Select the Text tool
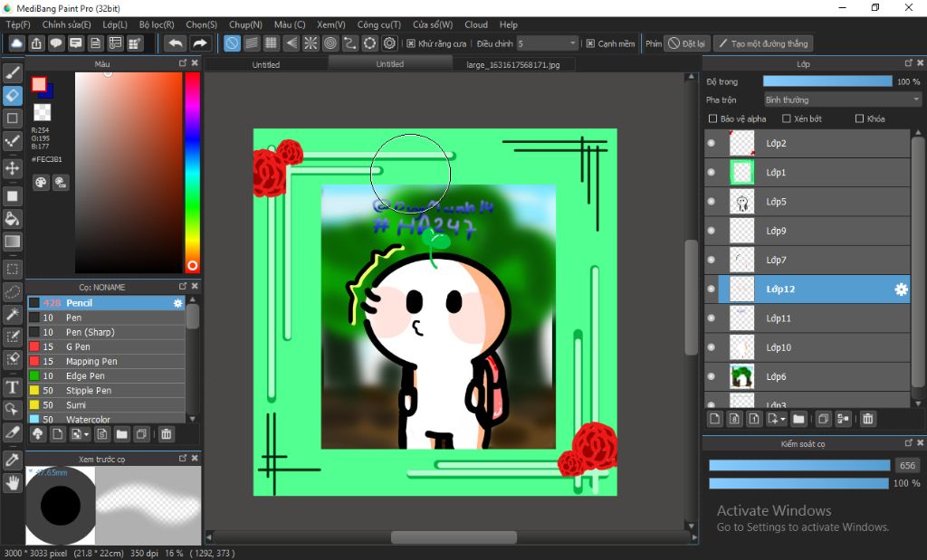This screenshot has width=927, height=560. [13, 387]
